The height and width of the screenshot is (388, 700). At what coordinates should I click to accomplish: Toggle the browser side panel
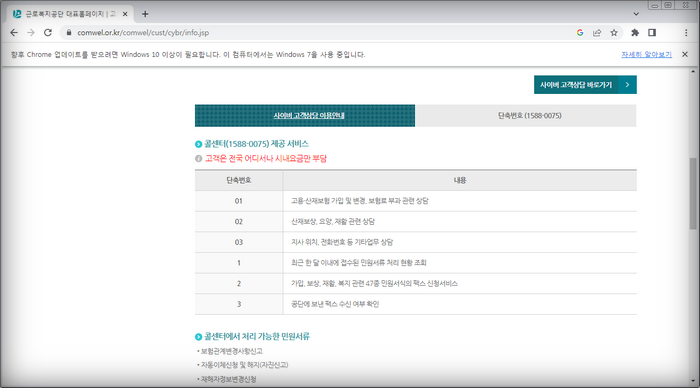pyautogui.click(x=652, y=33)
